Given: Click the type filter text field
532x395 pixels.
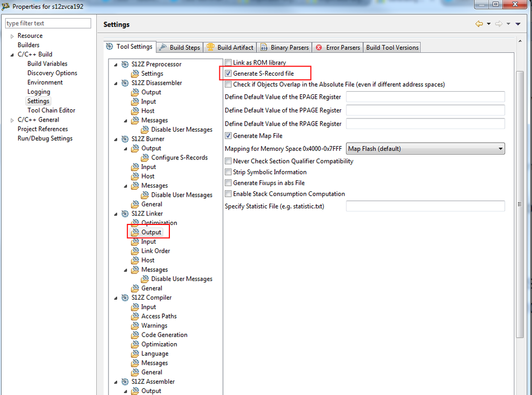Looking at the screenshot, I should (x=48, y=23).
